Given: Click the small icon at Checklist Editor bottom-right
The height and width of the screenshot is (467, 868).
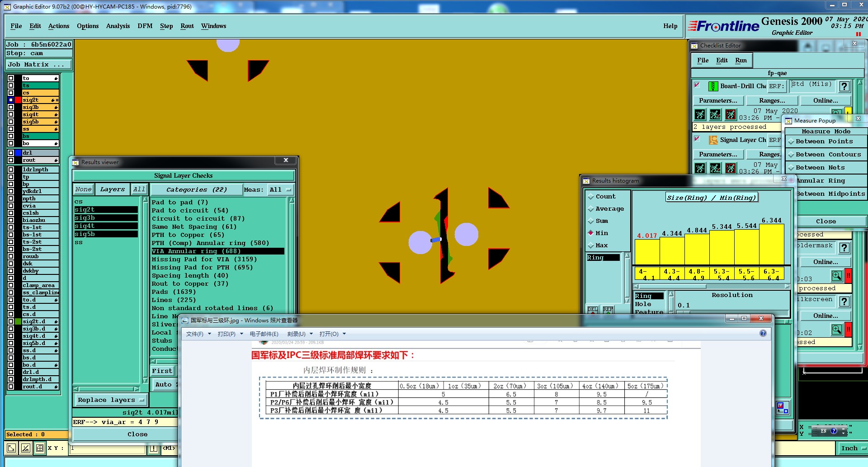Looking at the screenshot, I should tap(782, 407).
